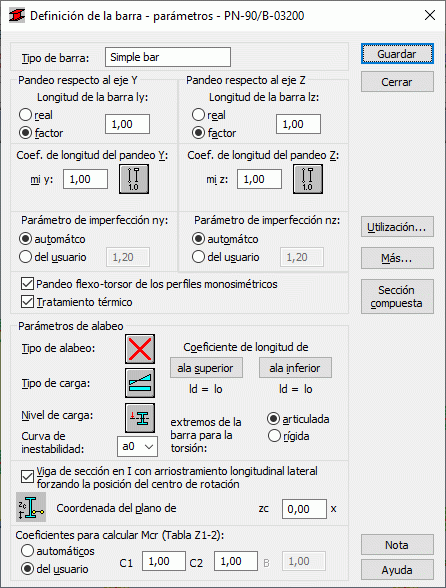Select rígida torsion end option

(274, 436)
